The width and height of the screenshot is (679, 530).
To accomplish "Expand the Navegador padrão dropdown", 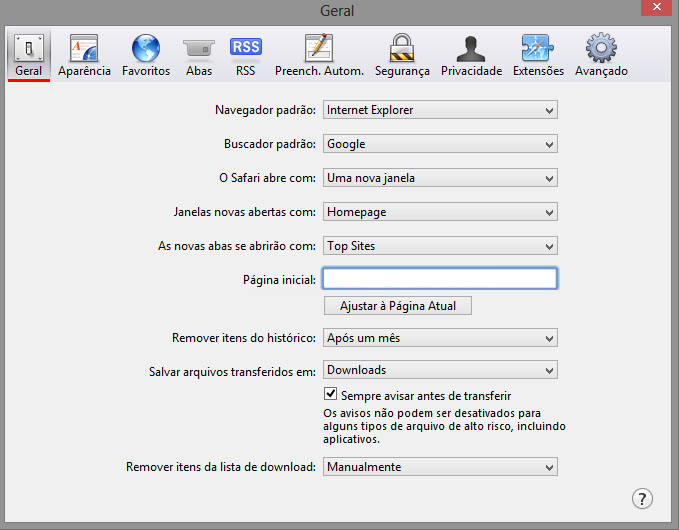I will (440, 110).
